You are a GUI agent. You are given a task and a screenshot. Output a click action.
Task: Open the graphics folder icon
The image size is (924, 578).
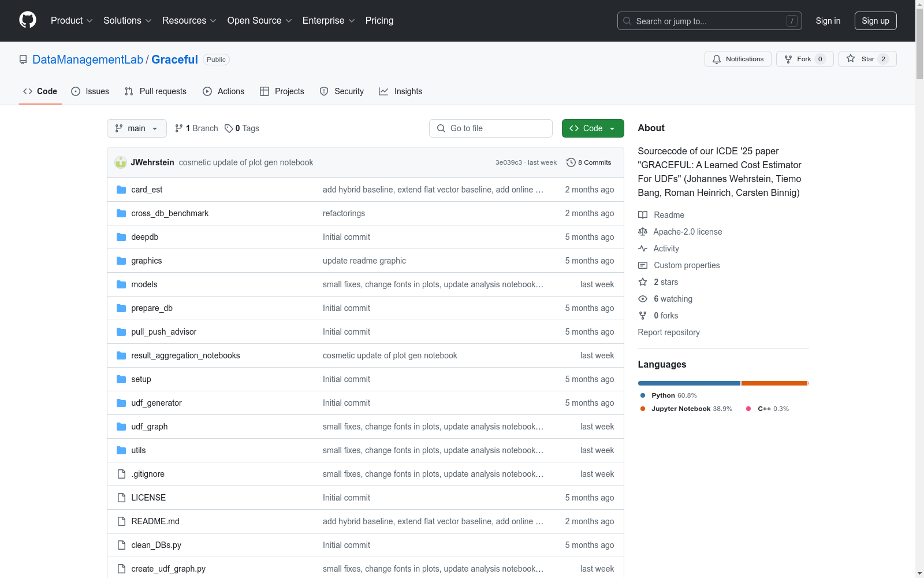pos(121,261)
